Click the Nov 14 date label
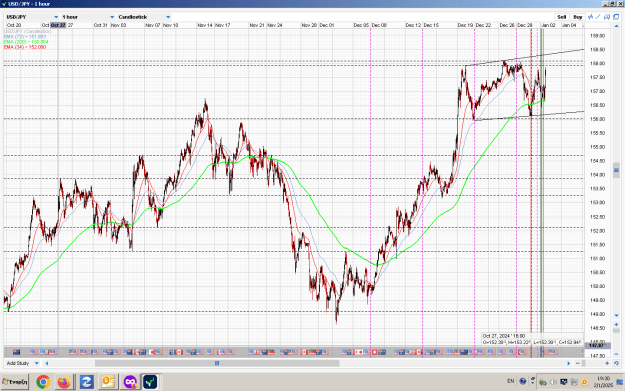Viewport: 625px width, 391px height. click(x=205, y=25)
